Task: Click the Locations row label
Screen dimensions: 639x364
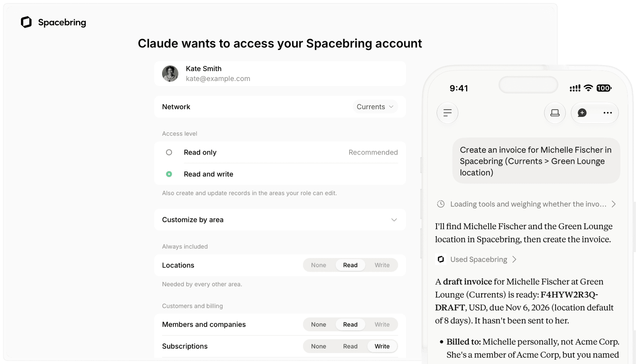Action: click(x=178, y=265)
